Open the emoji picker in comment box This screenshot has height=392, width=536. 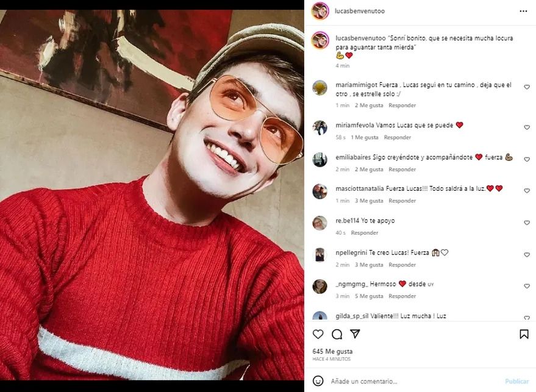pyautogui.click(x=318, y=381)
